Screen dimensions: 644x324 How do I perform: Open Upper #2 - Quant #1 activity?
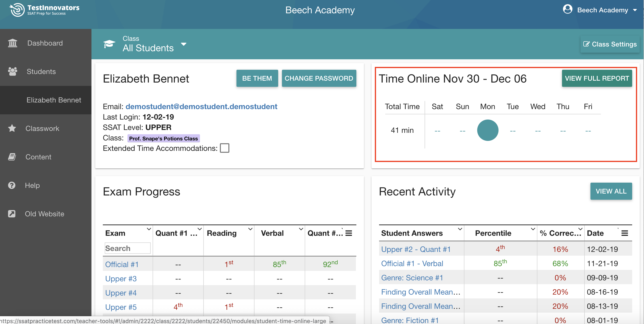point(416,249)
